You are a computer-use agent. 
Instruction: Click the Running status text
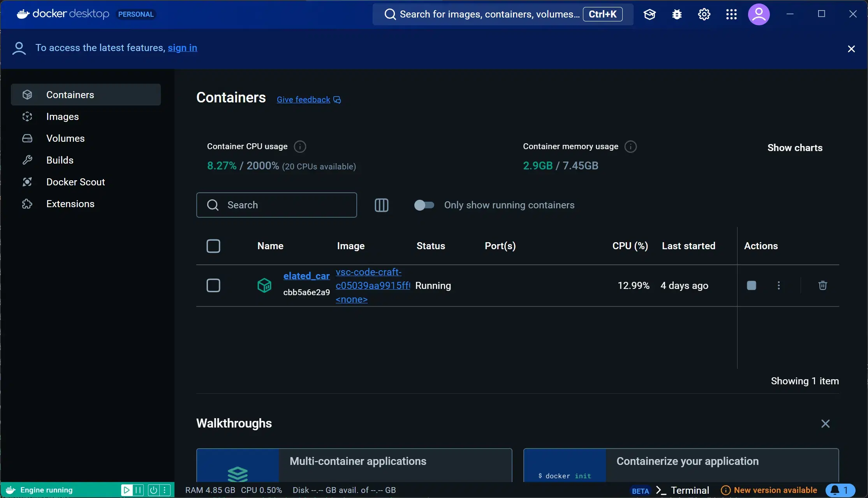(433, 285)
